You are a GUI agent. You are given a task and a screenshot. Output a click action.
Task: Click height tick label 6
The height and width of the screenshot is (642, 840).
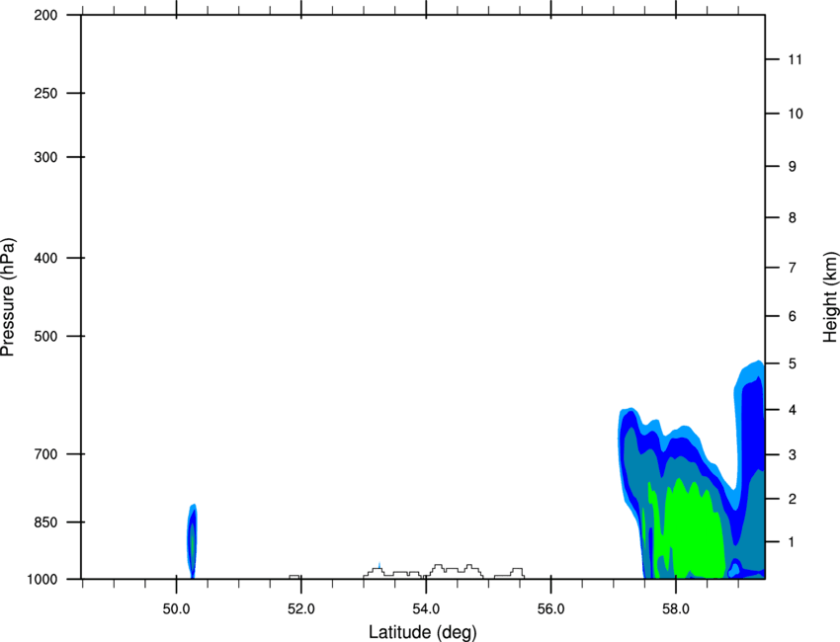point(793,316)
